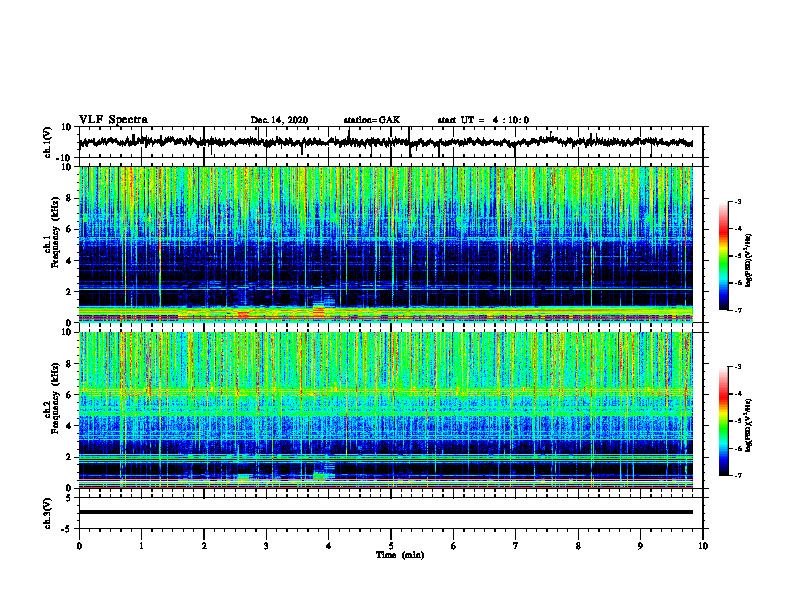The image size is (792, 612).
Task: Click the time axis tick label "8"
Action: click(x=578, y=546)
